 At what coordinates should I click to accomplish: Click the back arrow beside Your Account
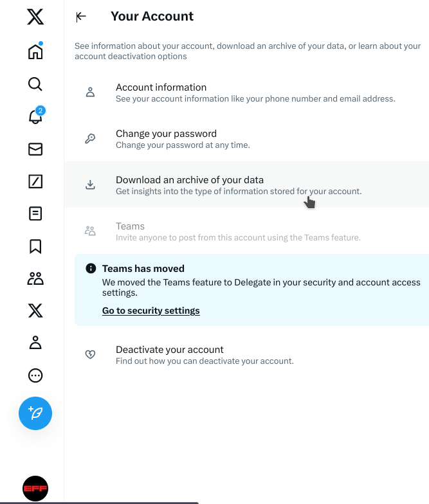click(81, 17)
